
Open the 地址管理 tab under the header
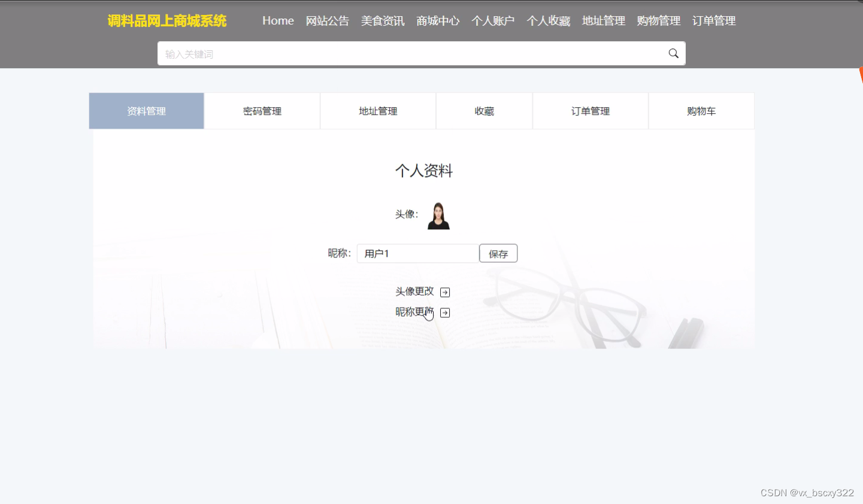(x=378, y=111)
